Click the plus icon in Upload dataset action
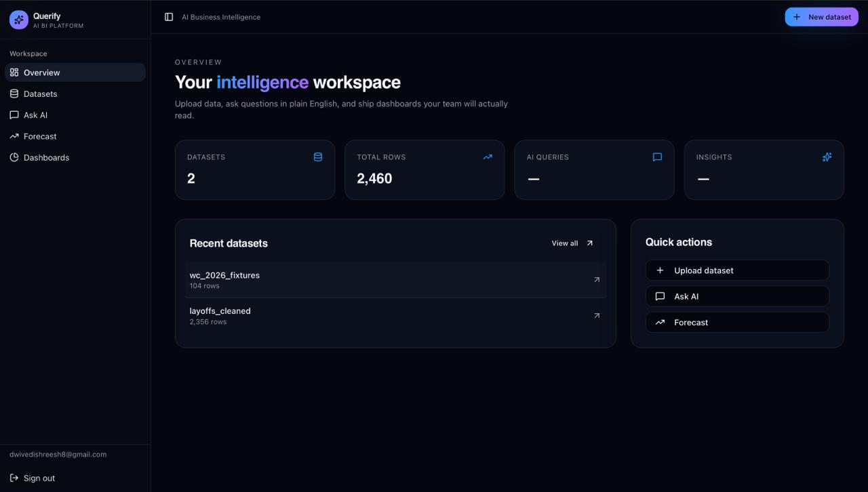This screenshot has height=492, width=868. pyautogui.click(x=660, y=270)
